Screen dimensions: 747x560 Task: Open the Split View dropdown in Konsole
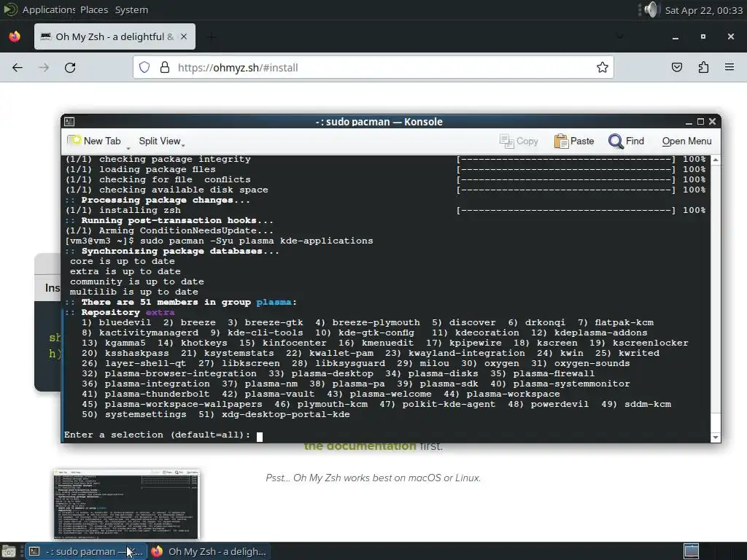click(x=161, y=141)
